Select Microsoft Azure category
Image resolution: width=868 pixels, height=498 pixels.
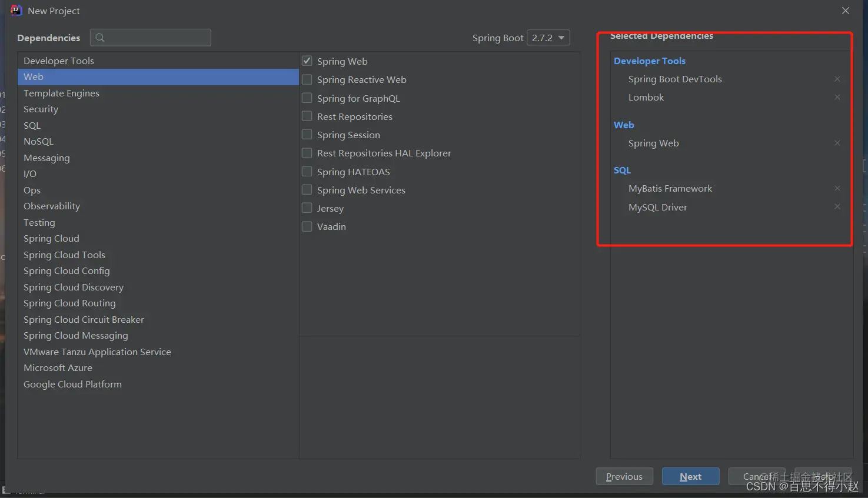(158, 368)
